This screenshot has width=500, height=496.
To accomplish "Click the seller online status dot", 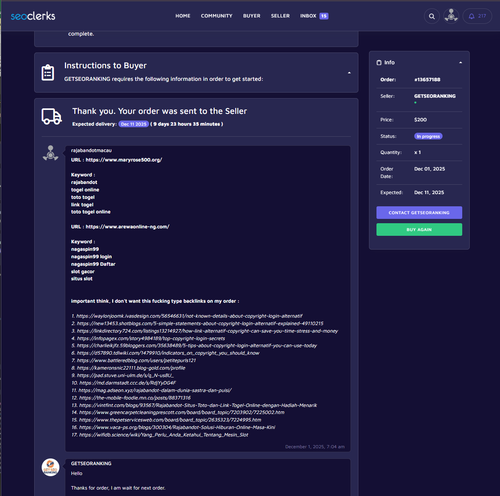I will tap(415, 103).
